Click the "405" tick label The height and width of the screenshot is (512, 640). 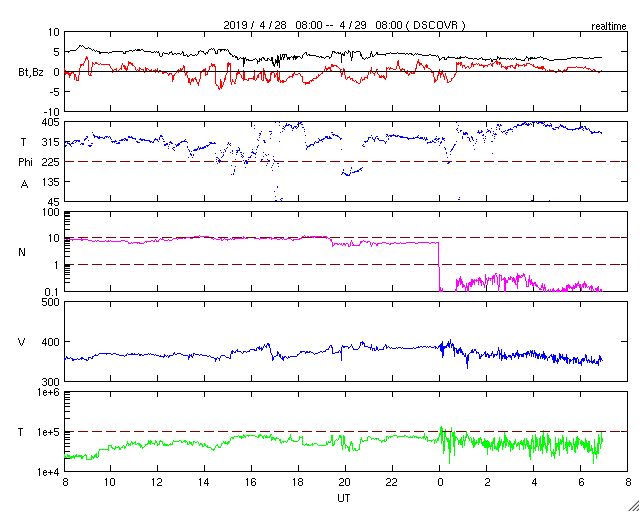pos(51,122)
